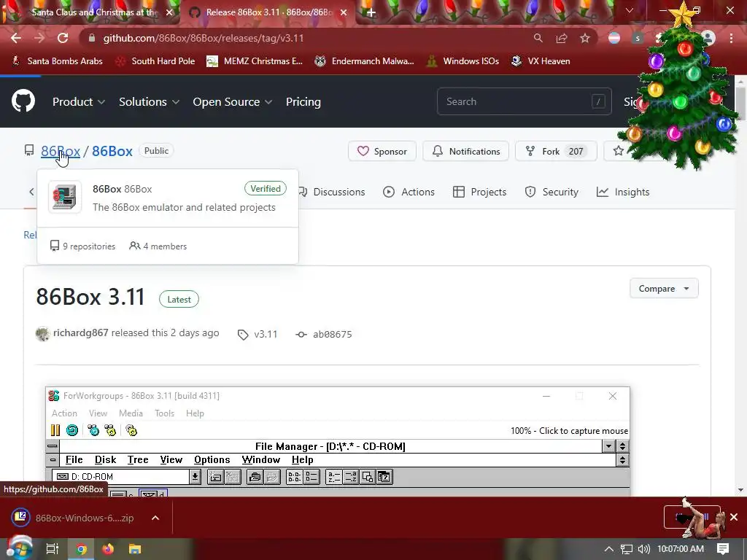Open the Insights tab

623,192
